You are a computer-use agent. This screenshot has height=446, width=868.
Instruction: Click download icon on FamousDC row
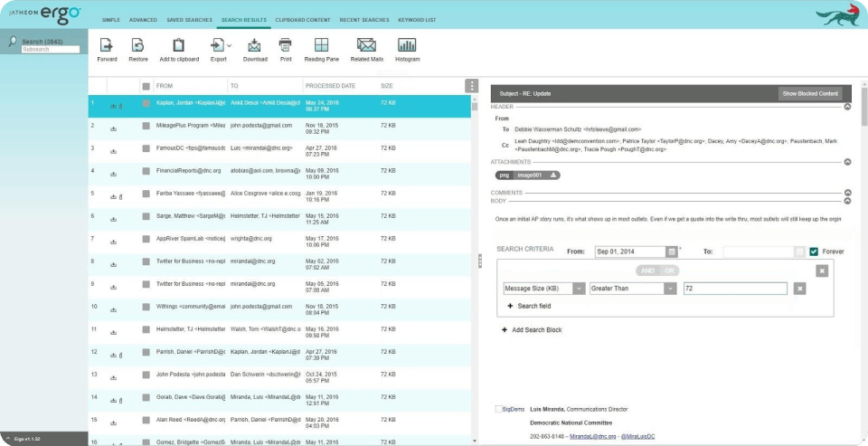[x=114, y=149]
